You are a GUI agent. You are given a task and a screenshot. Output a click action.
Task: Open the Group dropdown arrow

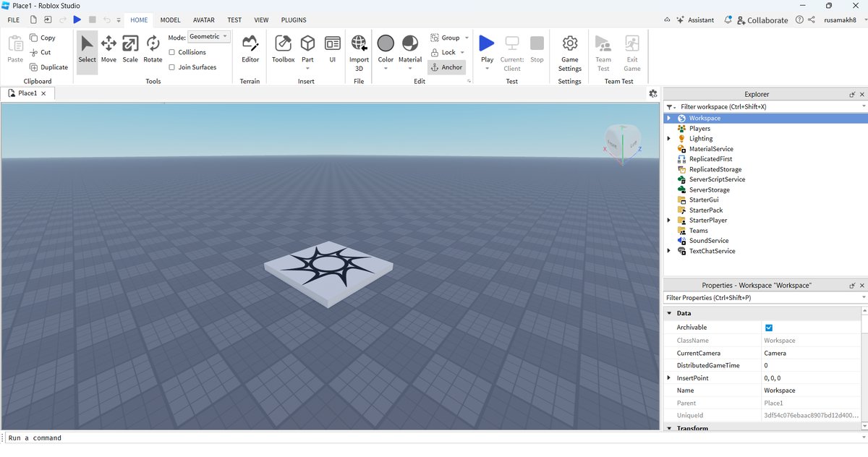[467, 38]
